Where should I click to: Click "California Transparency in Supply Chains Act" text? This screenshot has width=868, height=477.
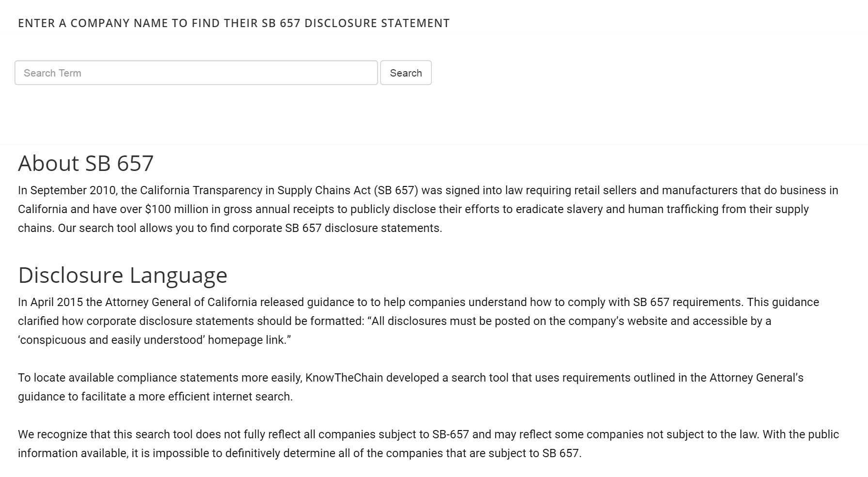(255, 190)
